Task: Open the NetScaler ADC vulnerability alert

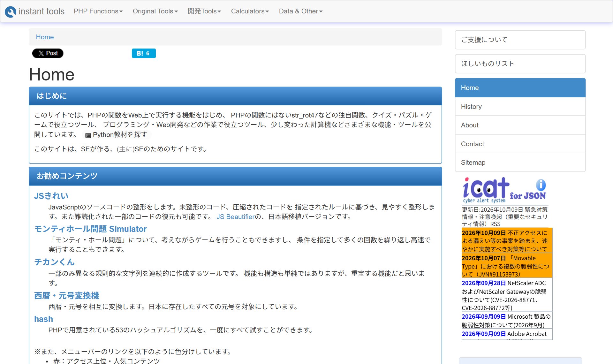Action: coord(507,295)
